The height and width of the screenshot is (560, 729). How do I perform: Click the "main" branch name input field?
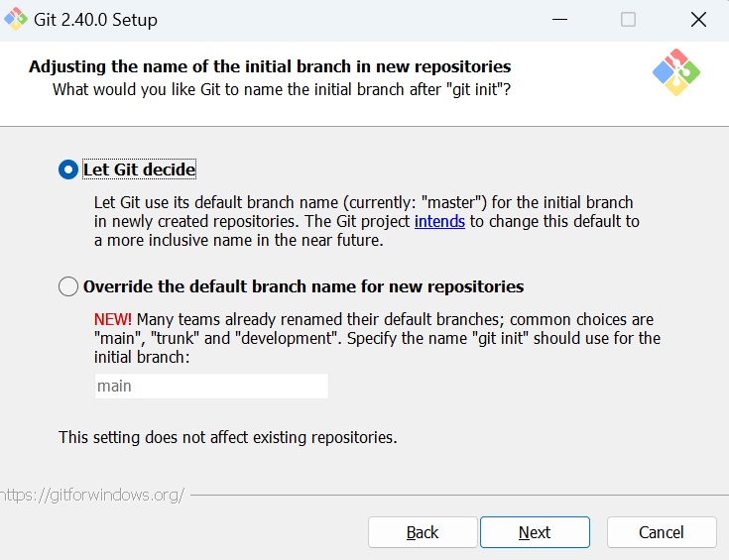[x=211, y=386]
